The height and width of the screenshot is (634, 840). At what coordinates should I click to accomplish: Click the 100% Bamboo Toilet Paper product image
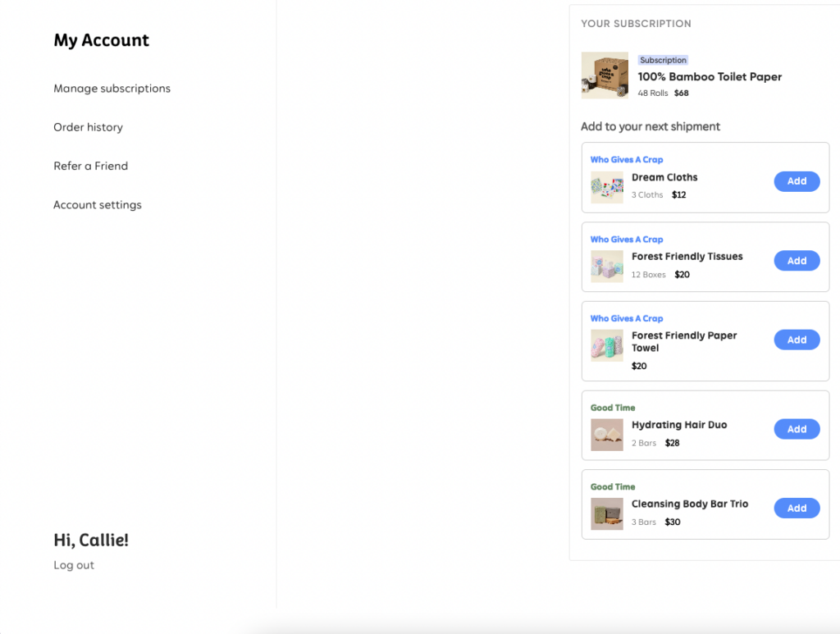(605, 75)
